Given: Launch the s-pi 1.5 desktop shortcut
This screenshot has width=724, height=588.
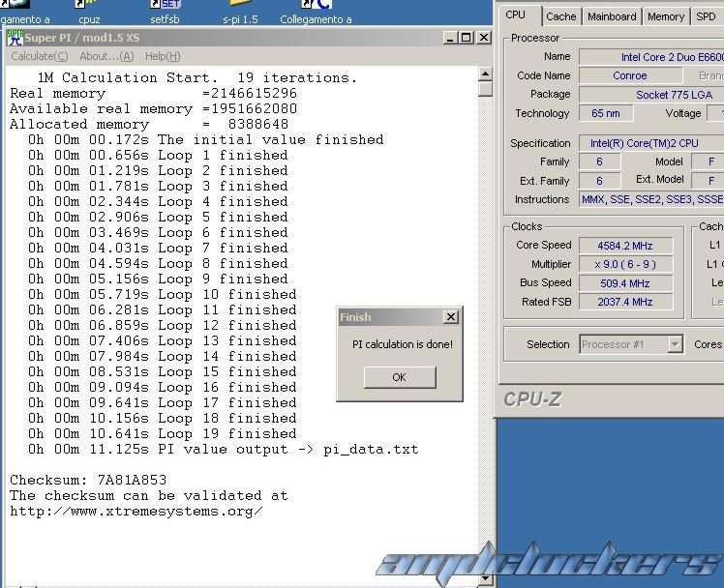Looking at the screenshot, I should 240,12.
